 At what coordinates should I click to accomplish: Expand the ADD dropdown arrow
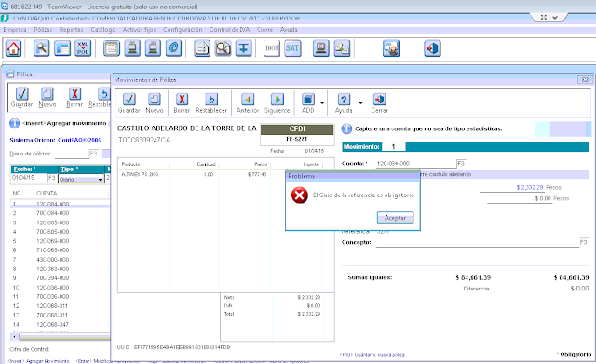(322, 103)
